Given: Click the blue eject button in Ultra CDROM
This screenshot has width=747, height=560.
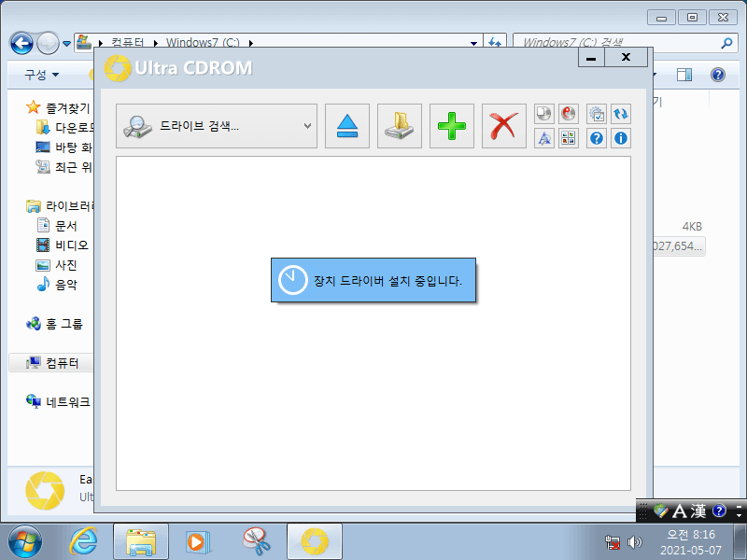Looking at the screenshot, I should pos(346,126).
